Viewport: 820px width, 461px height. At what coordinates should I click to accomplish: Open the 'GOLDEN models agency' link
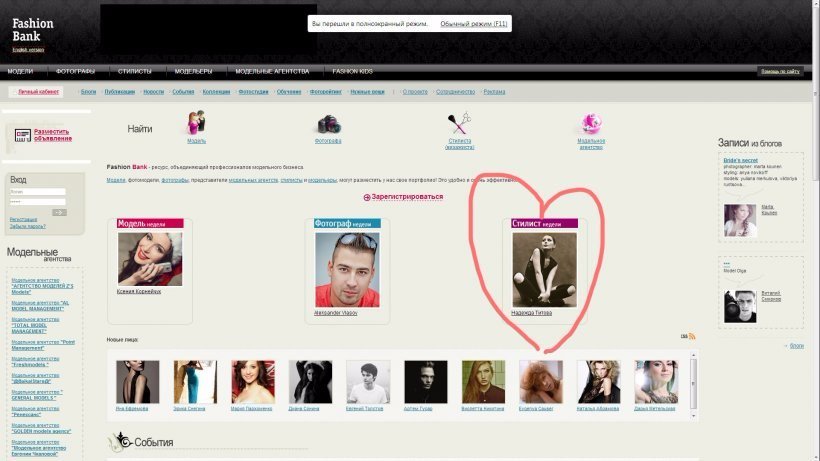tap(41, 428)
